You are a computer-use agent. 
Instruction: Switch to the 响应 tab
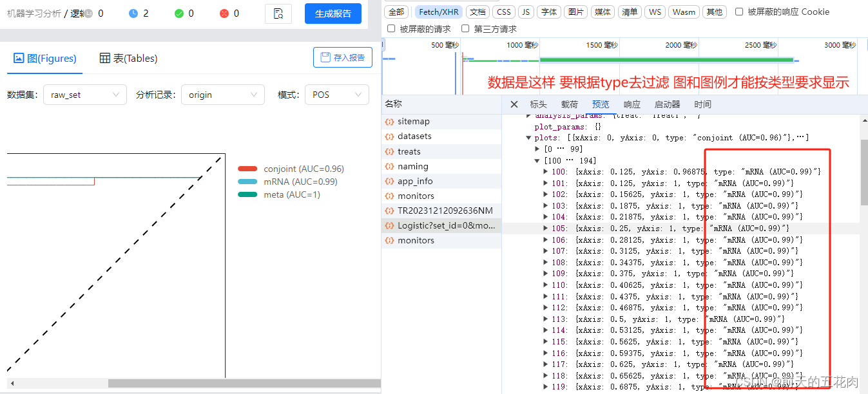(631, 104)
